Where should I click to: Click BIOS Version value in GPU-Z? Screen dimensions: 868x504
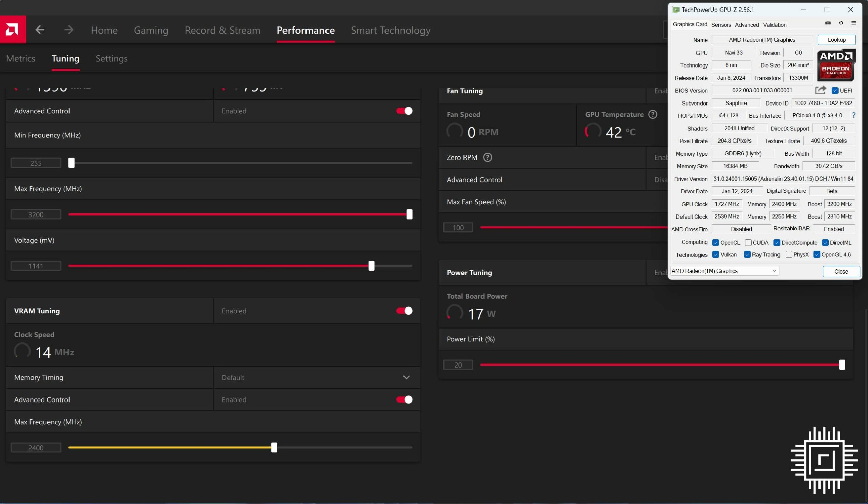point(762,90)
